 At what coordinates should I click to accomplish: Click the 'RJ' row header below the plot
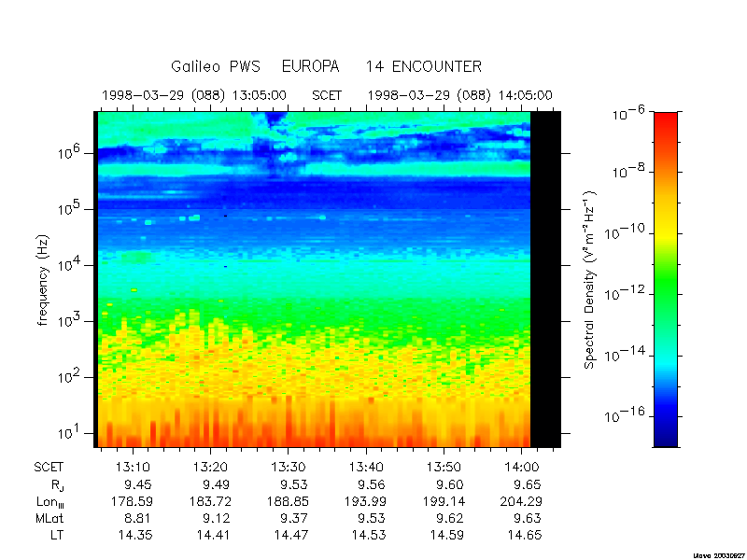point(57,485)
